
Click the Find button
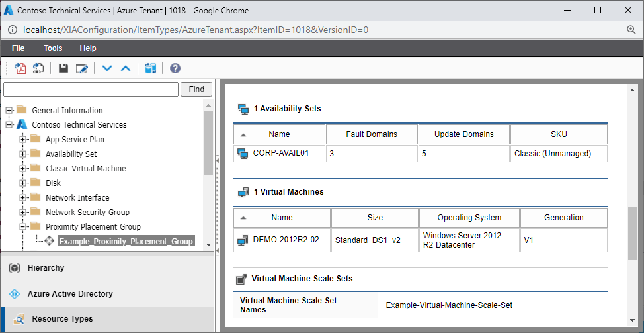coord(196,89)
